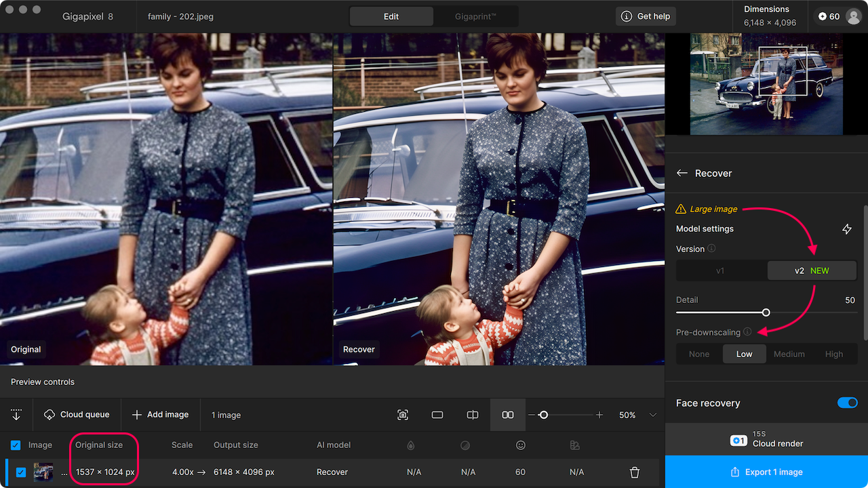Click the back arrow beside Recover
This screenshot has height=488, width=868.
click(x=682, y=174)
